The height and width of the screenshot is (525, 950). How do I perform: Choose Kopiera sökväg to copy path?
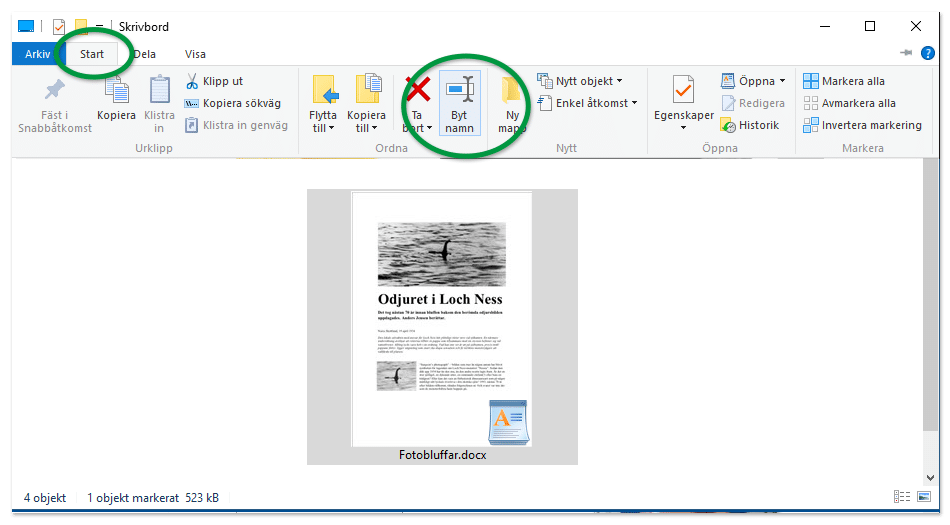233,103
